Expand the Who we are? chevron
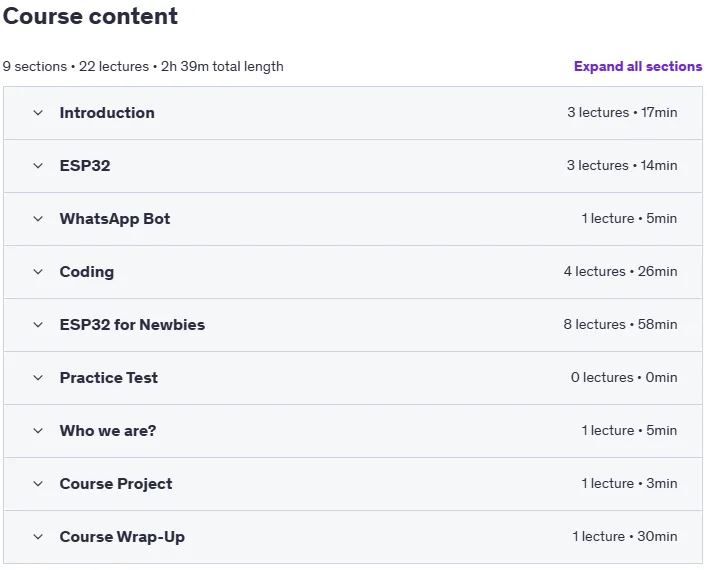Viewport: 707px width, 570px height. click(x=38, y=431)
